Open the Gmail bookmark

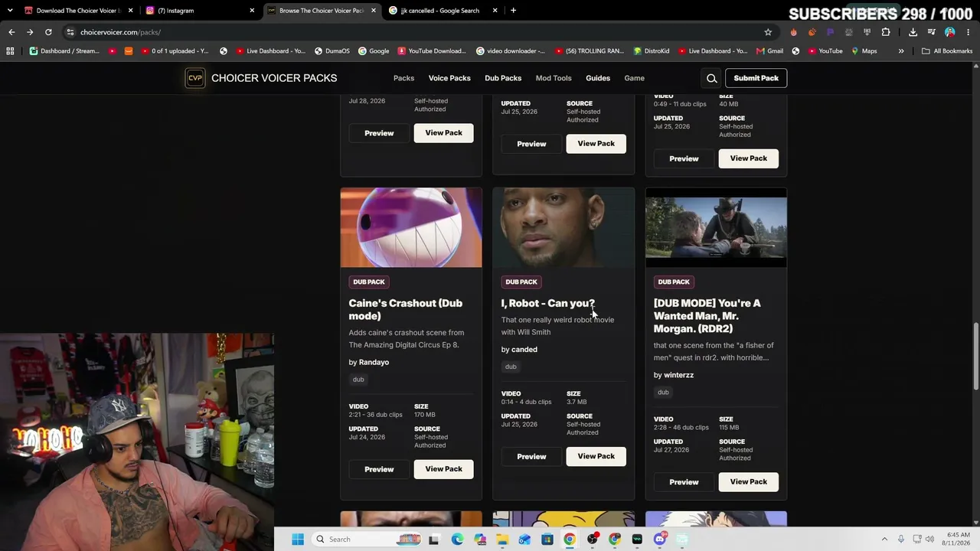769,51
